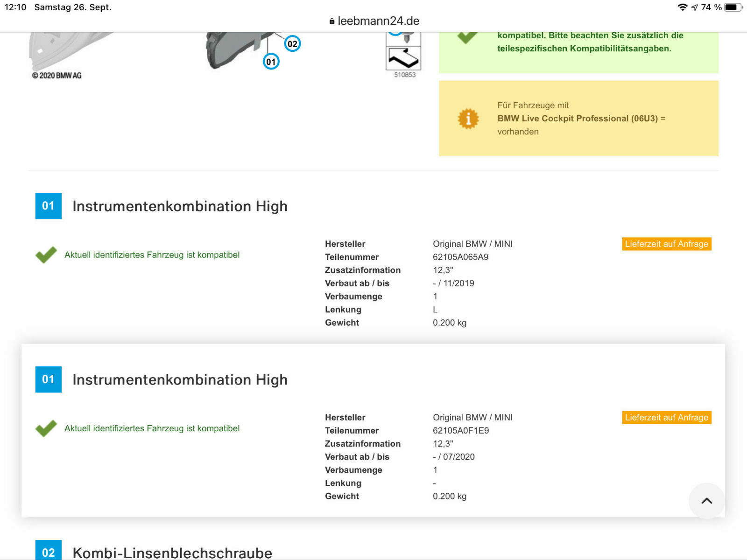Open the highlighted Instrumentenkombination High heading
Screen dimensions: 747x560
[x=180, y=380]
